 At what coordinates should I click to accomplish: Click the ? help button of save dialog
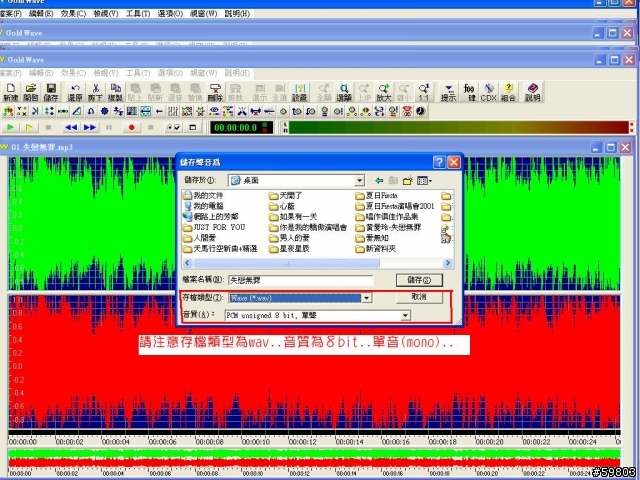pyautogui.click(x=439, y=162)
